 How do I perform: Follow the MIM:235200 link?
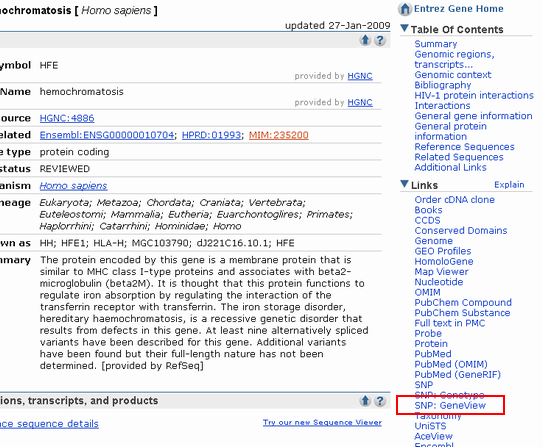tap(279, 135)
